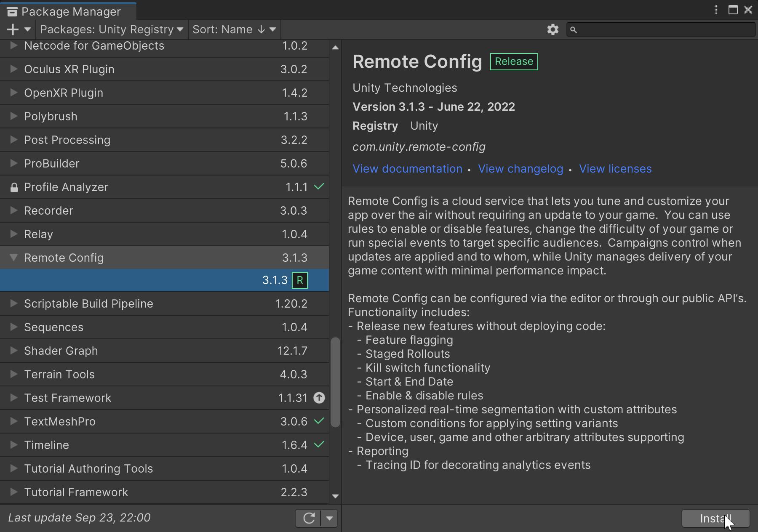This screenshot has height=532, width=758.
Task: Open the refresh options dropdown
Action: 329,518
